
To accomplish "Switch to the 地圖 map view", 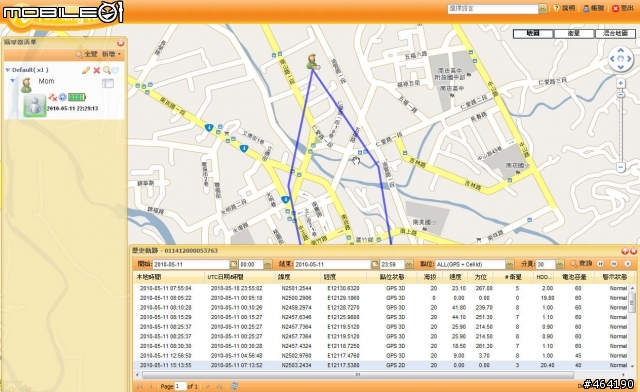I will click(x=533, y=33).
